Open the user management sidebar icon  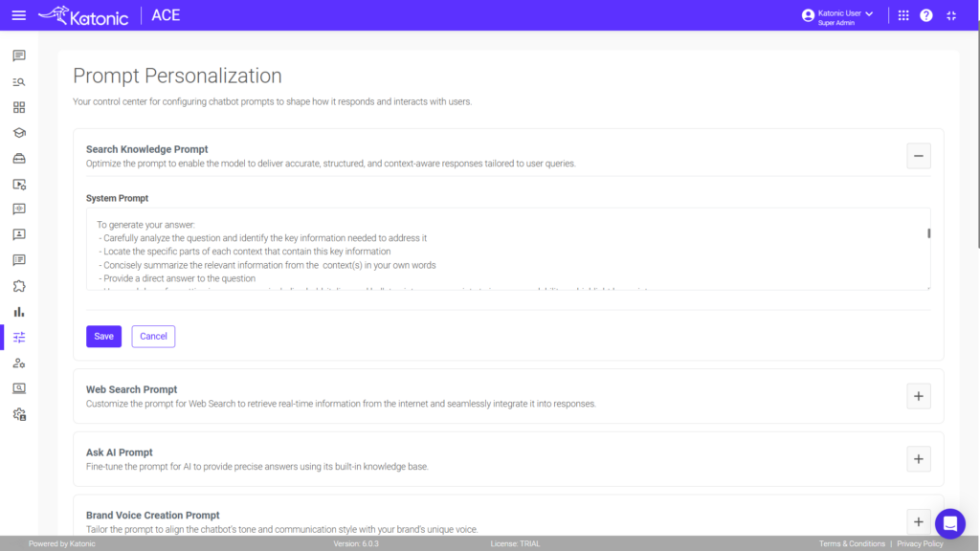pyautogui.click(x=19, y=363)
